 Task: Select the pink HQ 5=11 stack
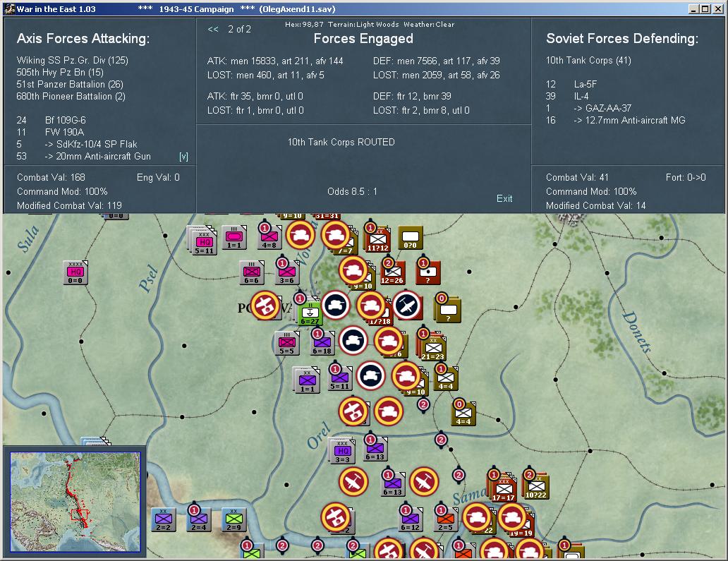tap(204, 242)
